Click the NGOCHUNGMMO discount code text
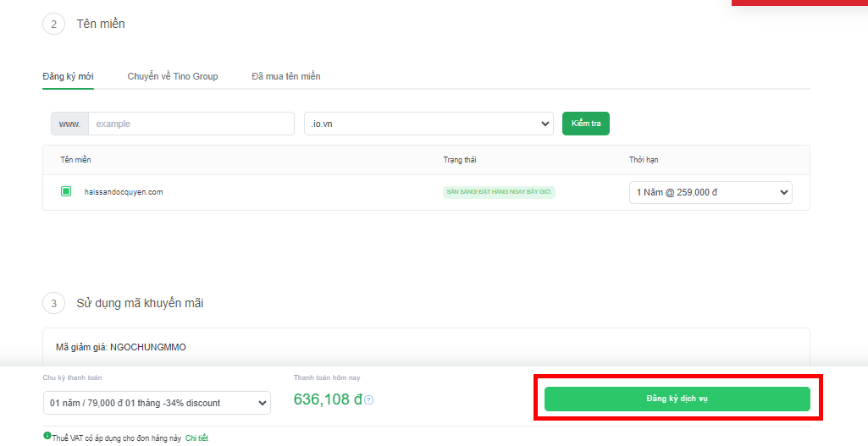This screenshot has height=446, width=868. point(148,347)
